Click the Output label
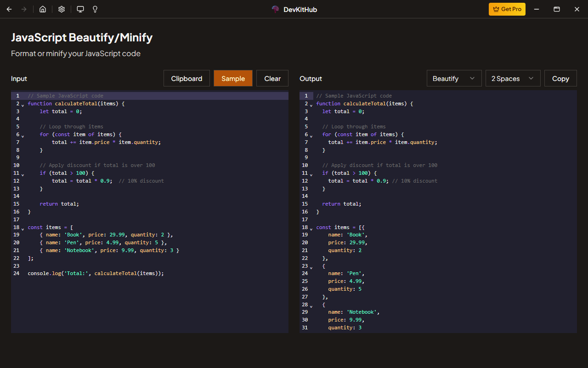Image resolution: width=588 pixels, height=368 pixels. tap(311, 79)
